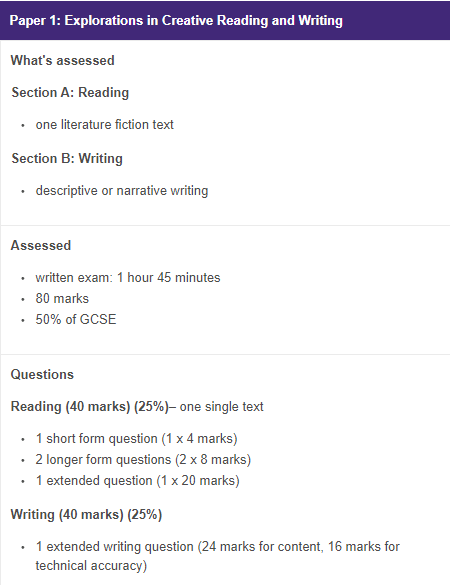The image size is (450, 585).
Task: Click the "one single text" phrase
Action: [221, 407]
